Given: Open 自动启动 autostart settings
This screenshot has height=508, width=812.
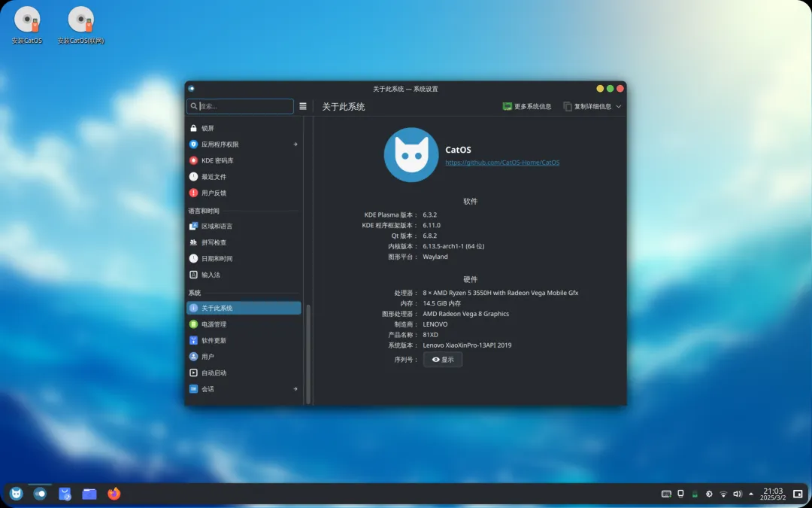Looking at the screenshot, I should coord(244,373).
